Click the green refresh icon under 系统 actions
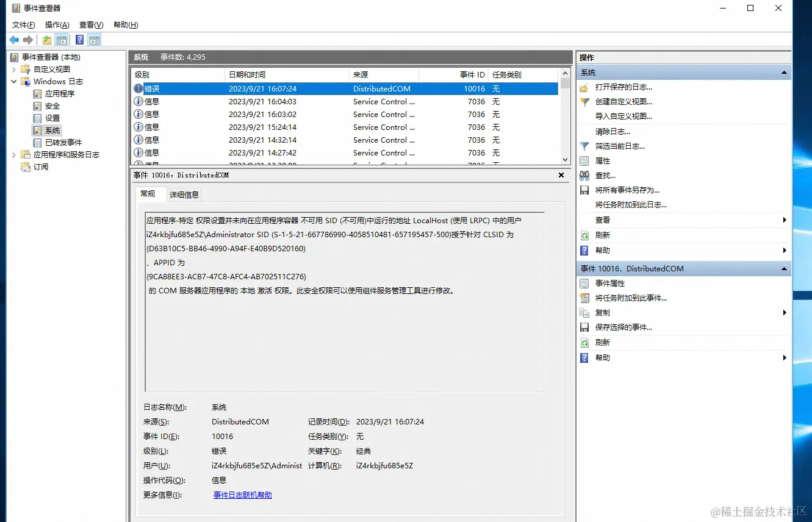This screenshot has width=812, height=522. (x=584, y=235)
